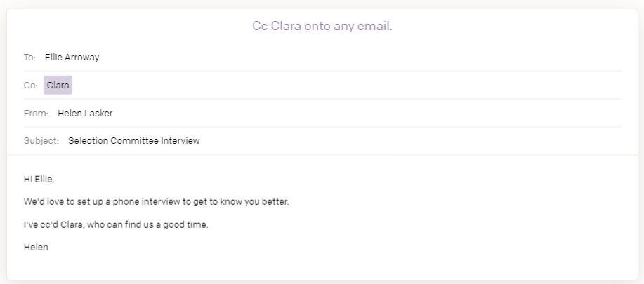Click the "Hi Ellie," greeting line
644x284 pixels.
click(x=39, y=180)
